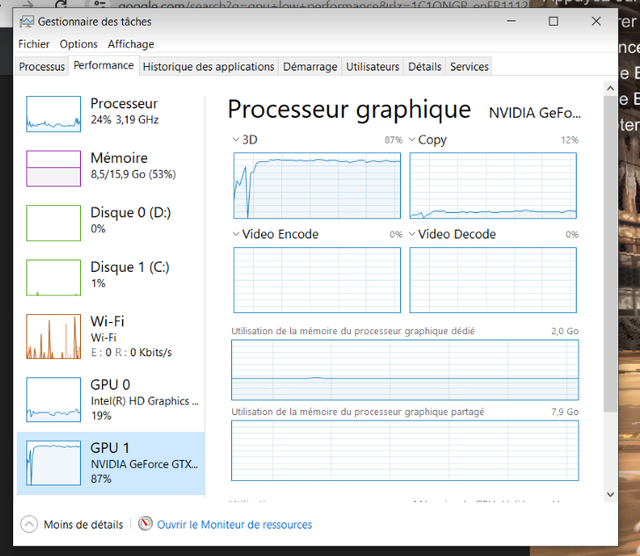Click the 24% 3,19 GHz processor reading

[x=124, y=120]
